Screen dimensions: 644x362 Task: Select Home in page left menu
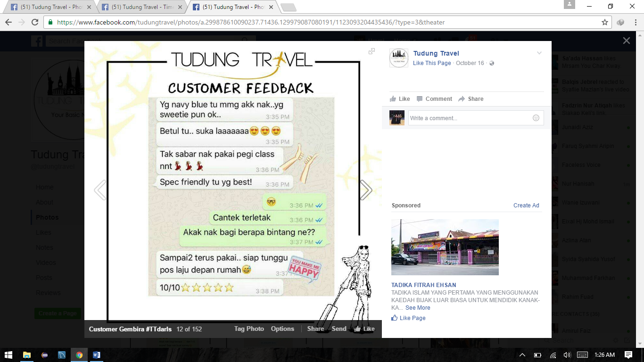pyautogui.click(x=44, y=187)
